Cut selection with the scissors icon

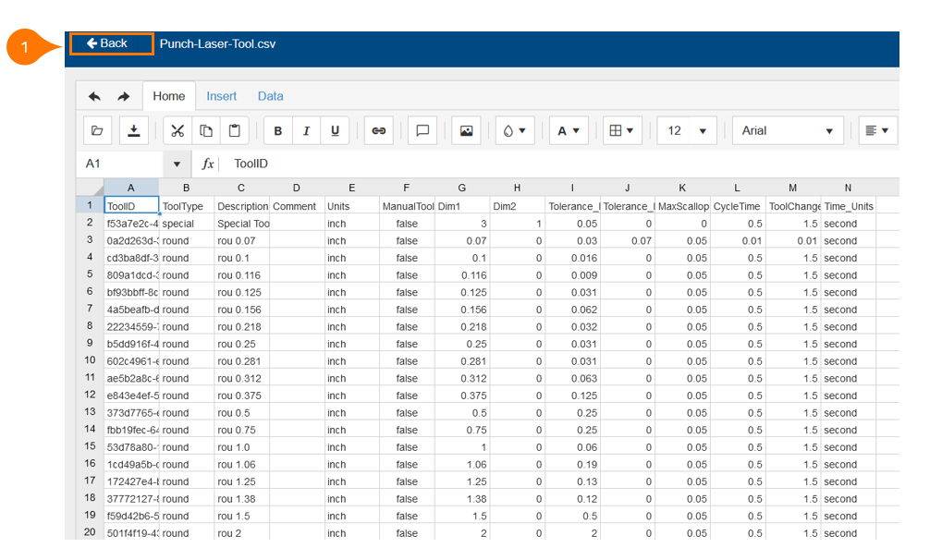(177, 131)
